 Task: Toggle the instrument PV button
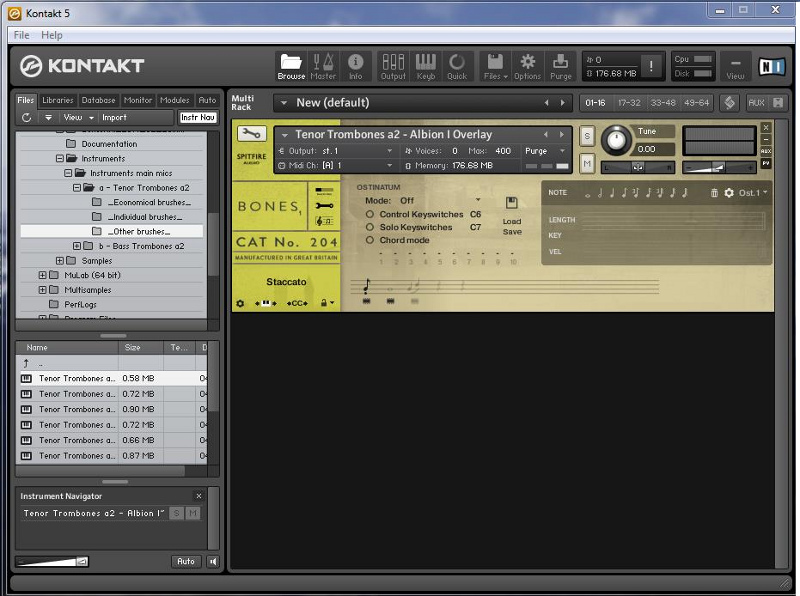(766, 163)
